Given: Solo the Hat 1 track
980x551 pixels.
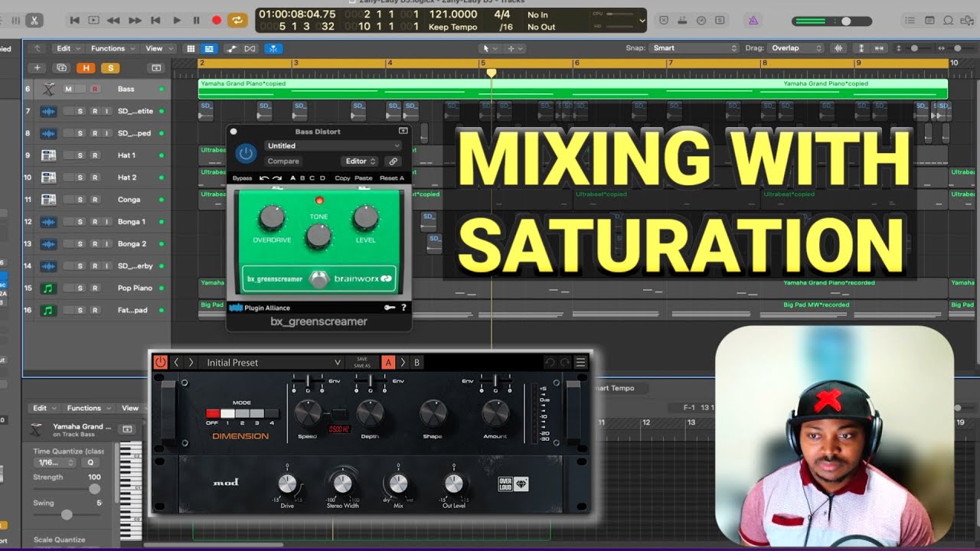Looking at the screenshot, I should pos(80,155).
